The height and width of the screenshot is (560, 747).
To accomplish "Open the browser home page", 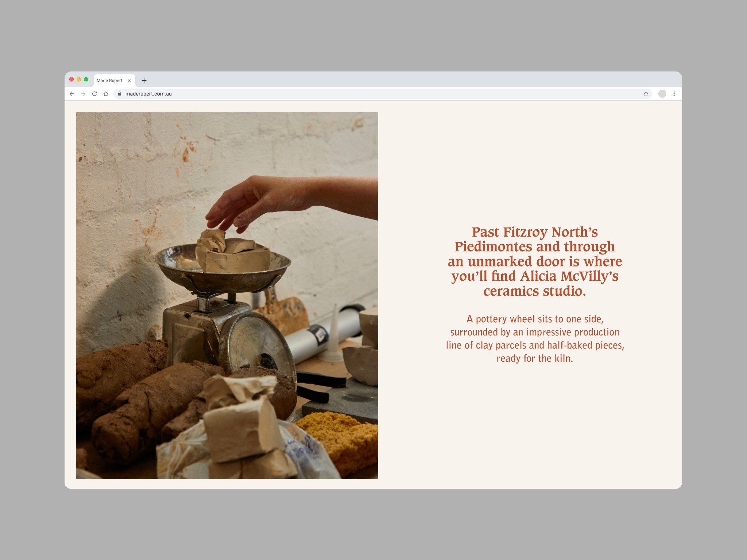I will [106, 94].
